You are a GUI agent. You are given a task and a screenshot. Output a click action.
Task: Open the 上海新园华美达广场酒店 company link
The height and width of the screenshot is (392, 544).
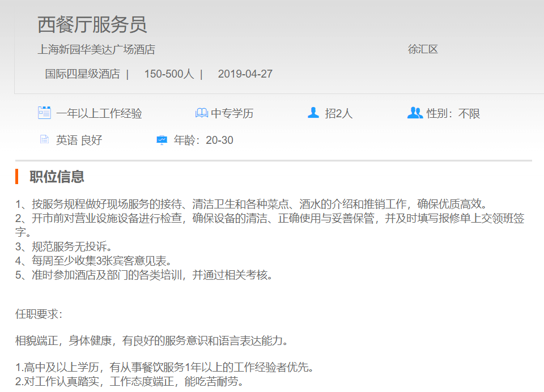coord(96,49)
